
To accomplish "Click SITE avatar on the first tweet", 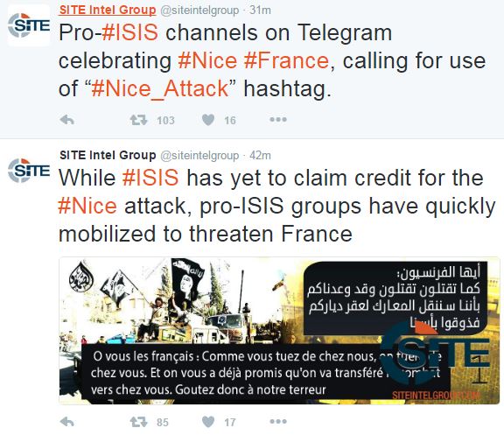I will point(29,25).
